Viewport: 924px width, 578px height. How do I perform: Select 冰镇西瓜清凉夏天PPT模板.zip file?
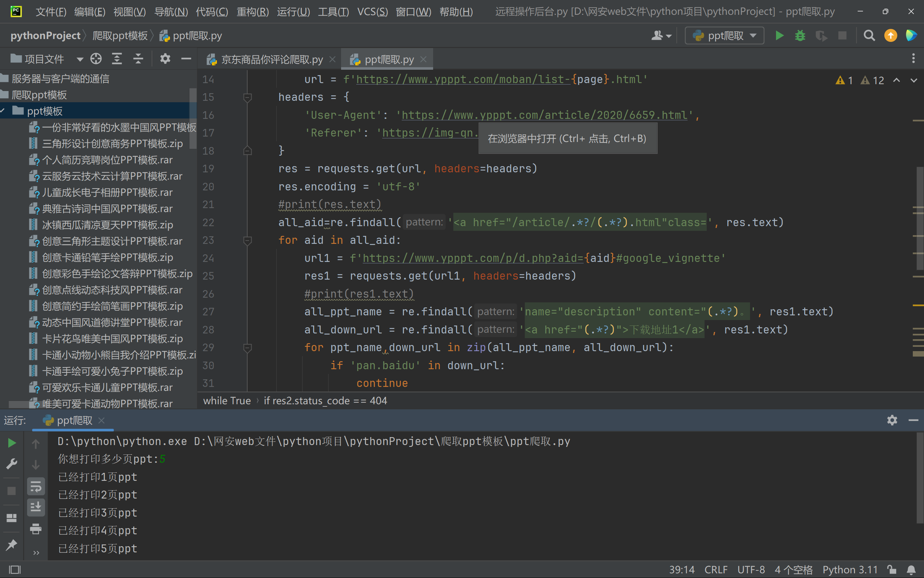[107, 225]
